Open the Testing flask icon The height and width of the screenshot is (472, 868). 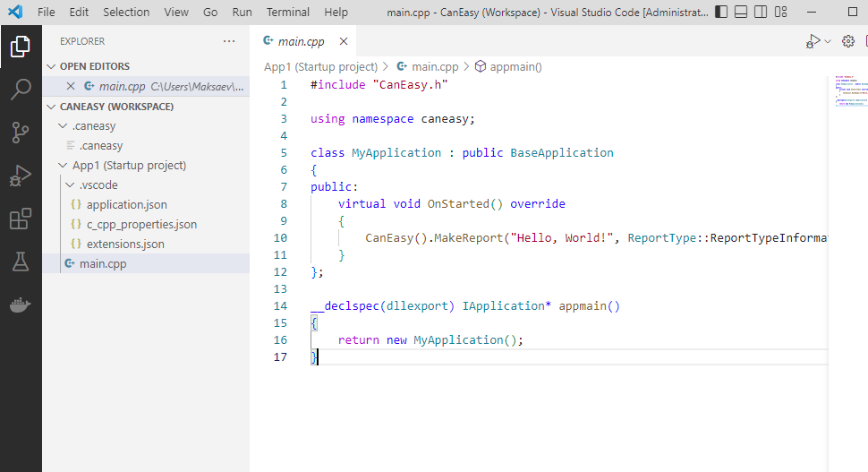(21, 262)
